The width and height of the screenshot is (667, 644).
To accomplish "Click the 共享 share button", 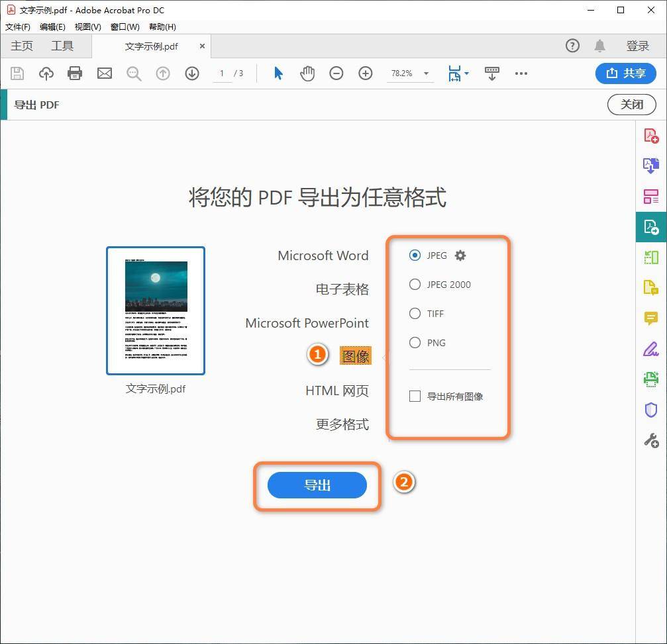I will 626,73.
